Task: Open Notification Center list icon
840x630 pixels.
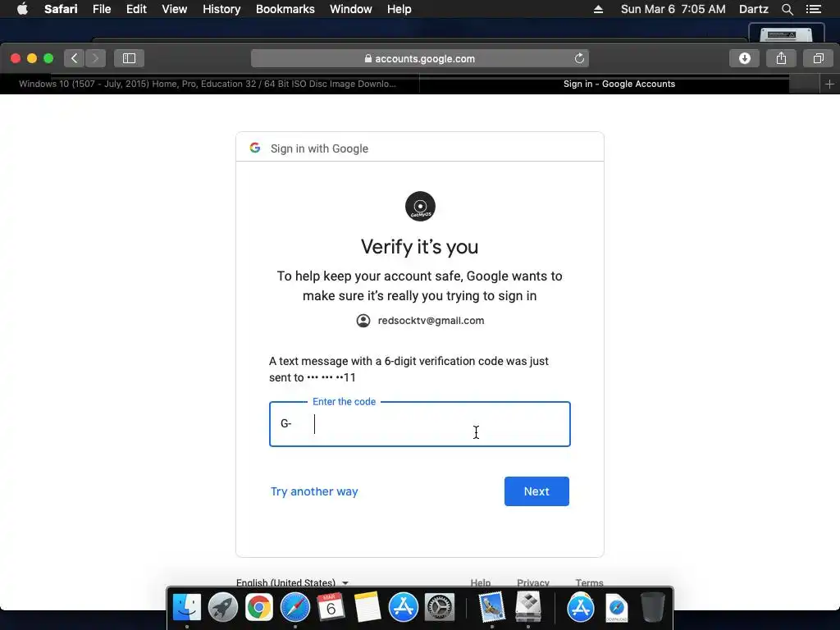Action: tap(813, 9)
